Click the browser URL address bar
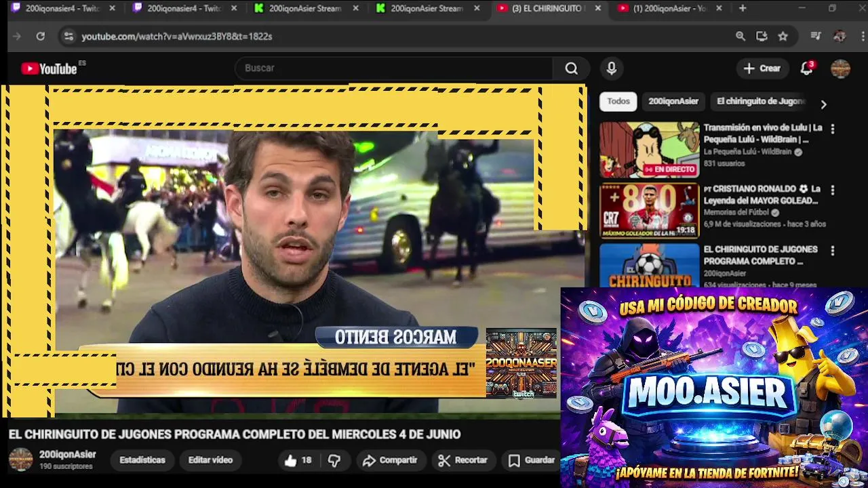The height and width of the screenshot is (488, 868). (400, 37)
